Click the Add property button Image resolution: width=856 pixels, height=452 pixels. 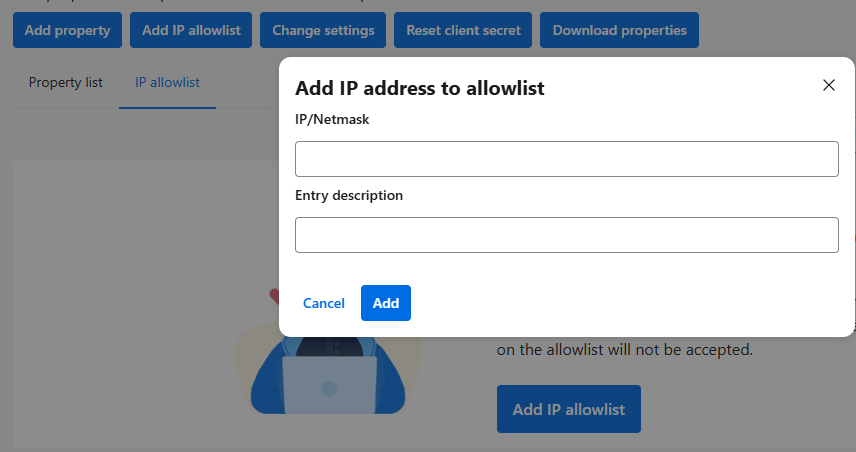click(67, 30)
